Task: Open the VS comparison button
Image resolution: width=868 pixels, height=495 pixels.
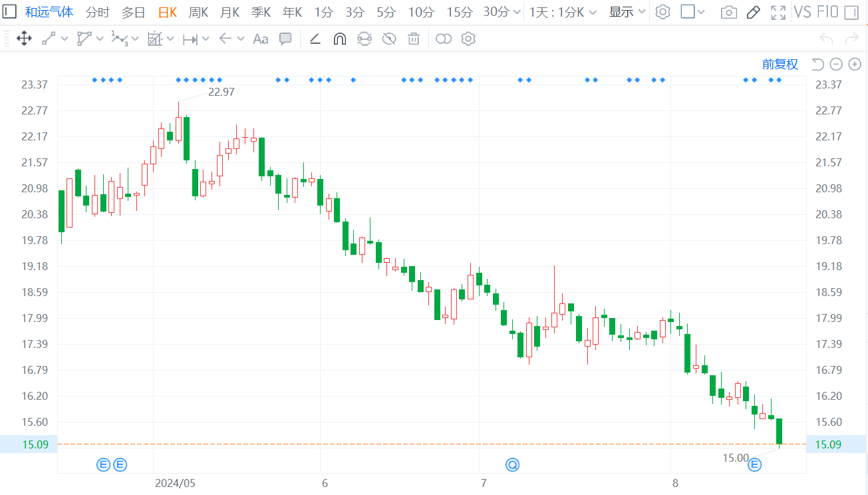Action: tap(803, 12)
